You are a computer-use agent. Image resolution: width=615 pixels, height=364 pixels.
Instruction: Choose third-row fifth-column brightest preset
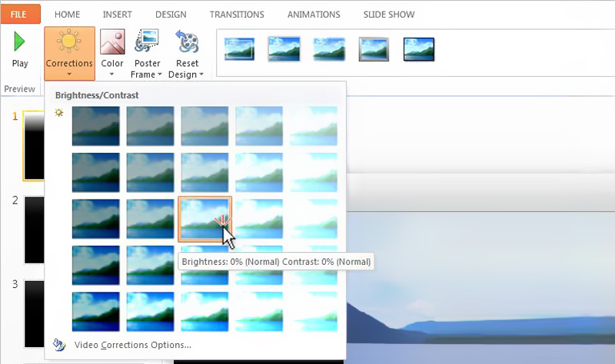tap(314, 219)
